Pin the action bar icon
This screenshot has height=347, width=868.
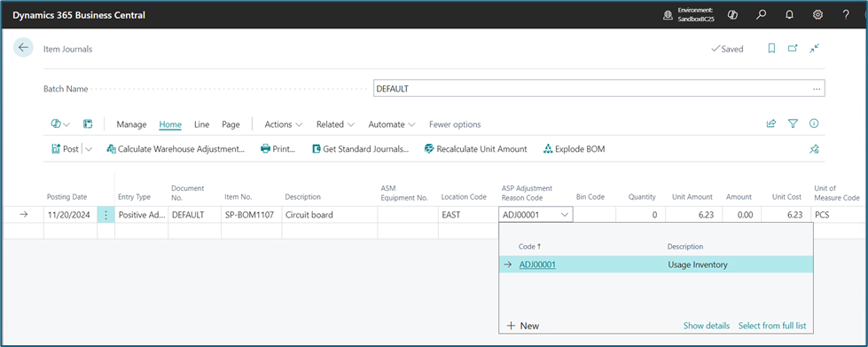(814, 149)
